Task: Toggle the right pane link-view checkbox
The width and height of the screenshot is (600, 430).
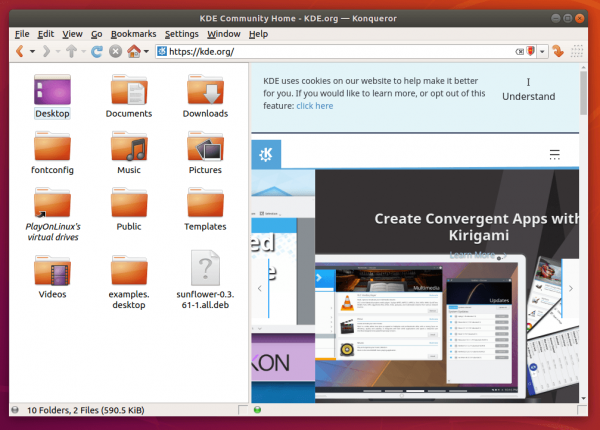Action: [582, 410]
